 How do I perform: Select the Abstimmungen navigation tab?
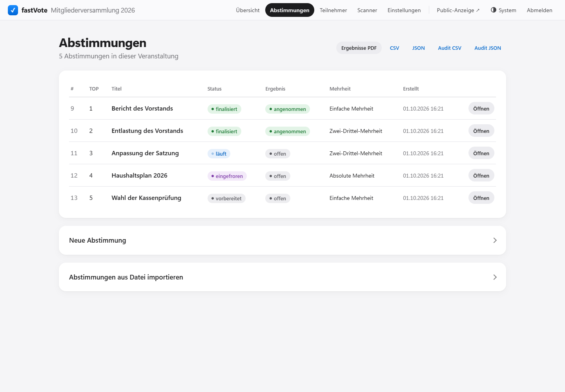point(290,10)
